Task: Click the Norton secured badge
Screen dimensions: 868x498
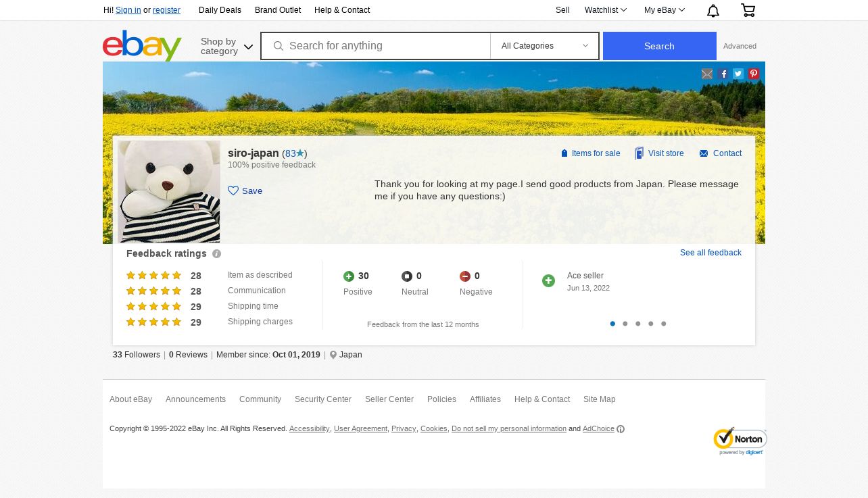Action: pyautogui.click(x=740, y=441)
